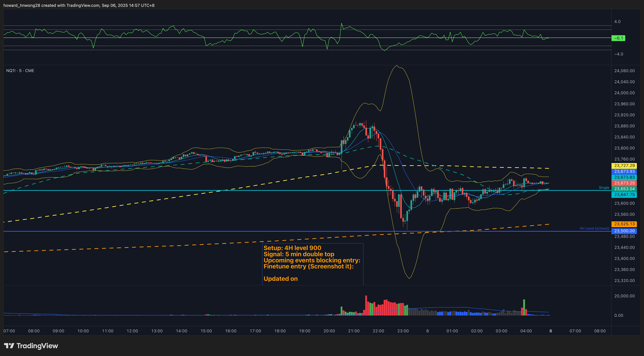Select the blue 23,673.93 price label
The height and width of the screenshot is (356, 644).
(x=624, y=172)
